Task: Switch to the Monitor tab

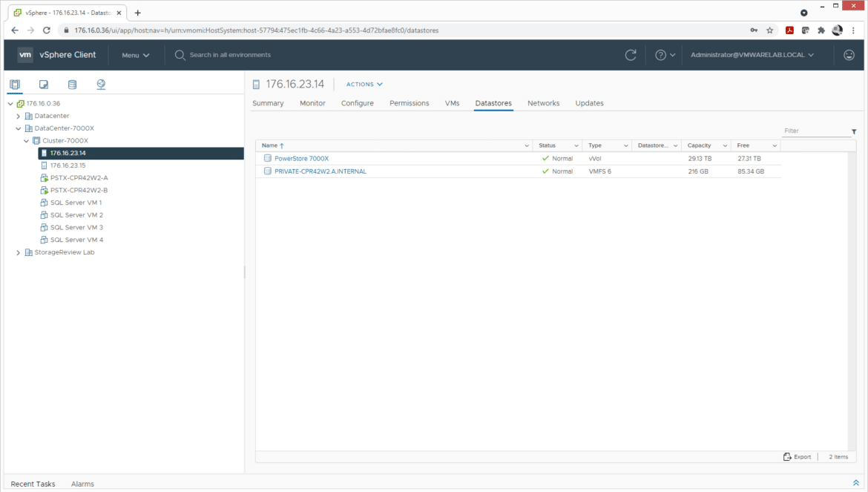Action: [313, 103]
